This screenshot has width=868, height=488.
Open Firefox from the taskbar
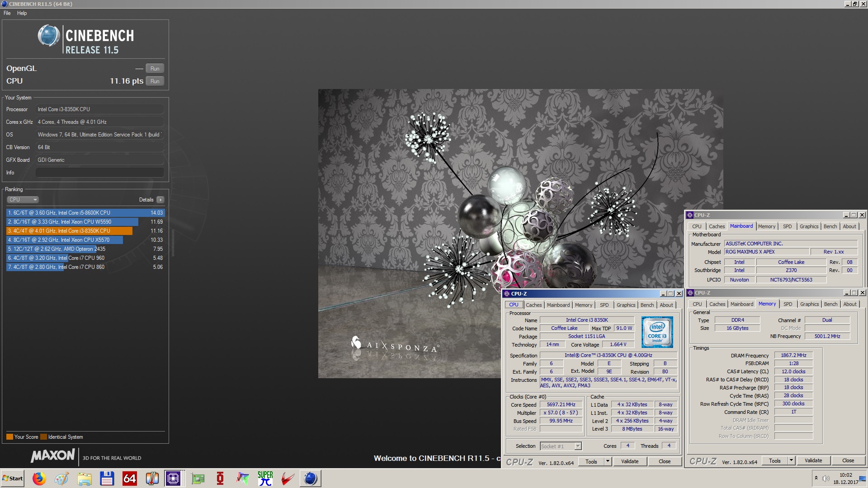pos(39,479)
